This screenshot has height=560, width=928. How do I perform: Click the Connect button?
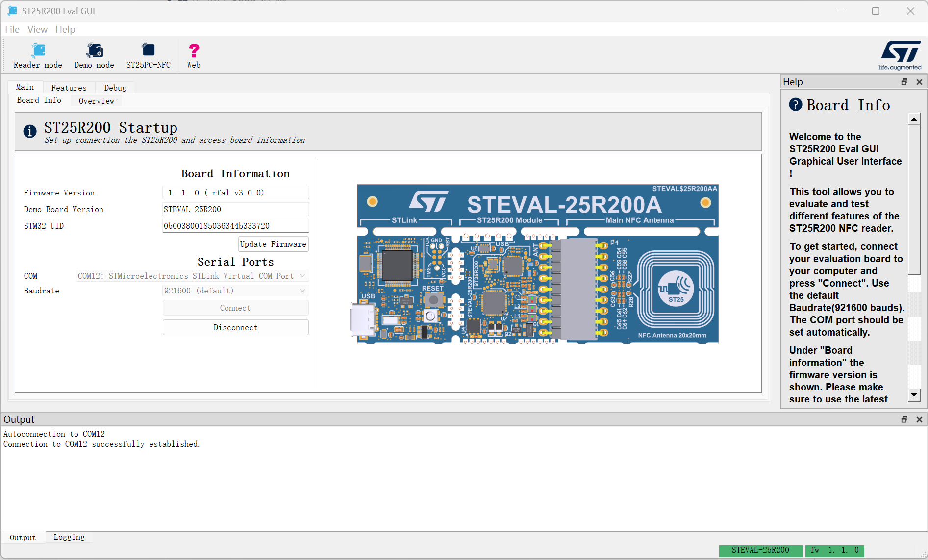coord(235,308)
